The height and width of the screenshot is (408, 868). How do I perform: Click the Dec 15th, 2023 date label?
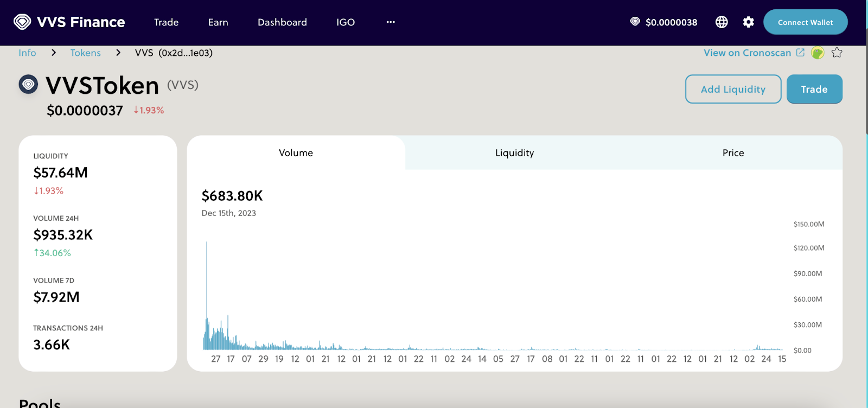click(x=229, y=213)
